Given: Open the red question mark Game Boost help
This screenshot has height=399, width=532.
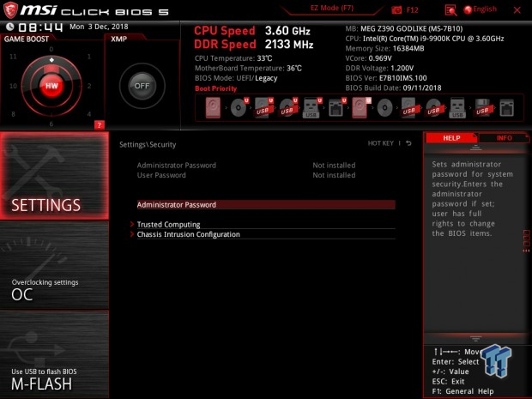Looking at the screenshot, I should pos(99,125).
